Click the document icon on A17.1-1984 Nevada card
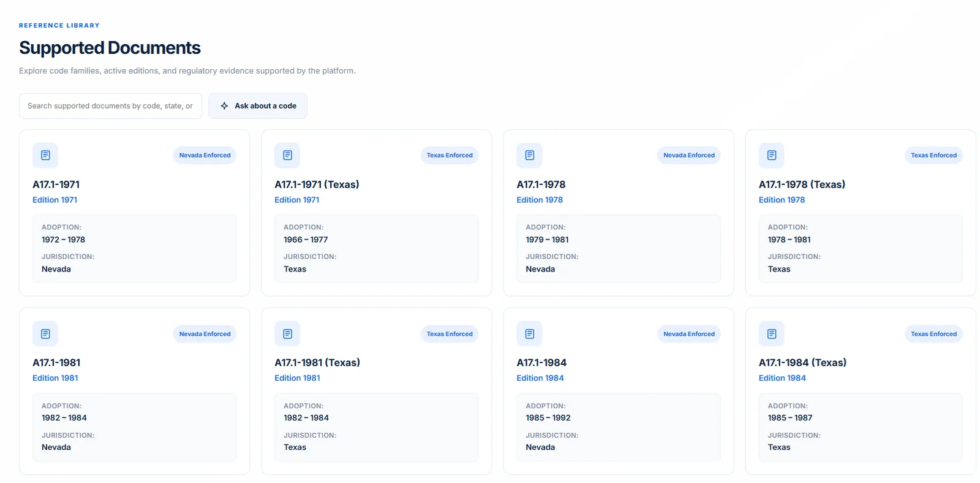The width and height of the screenshot is (980, 483). (x=530, y=334)
